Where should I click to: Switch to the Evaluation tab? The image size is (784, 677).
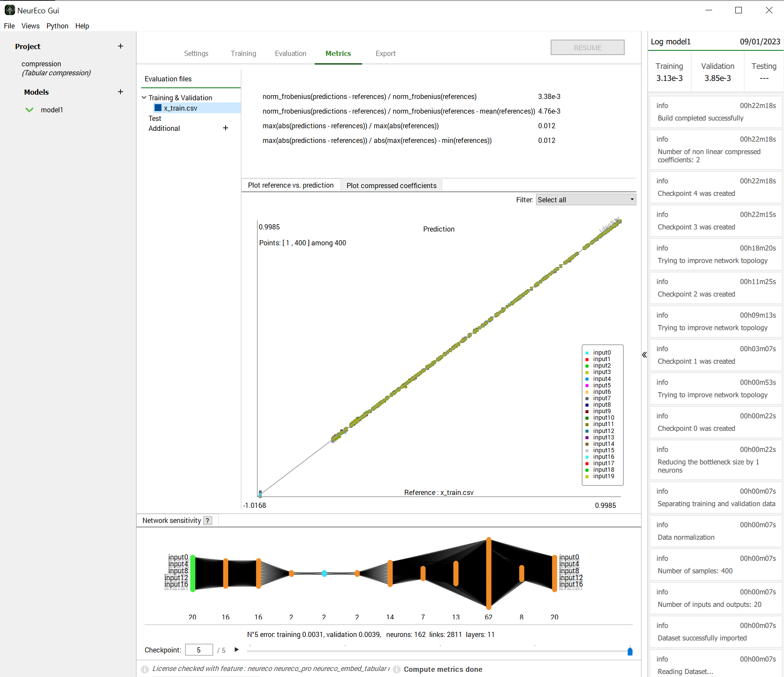pyautogui.click(x=291, y=53)
